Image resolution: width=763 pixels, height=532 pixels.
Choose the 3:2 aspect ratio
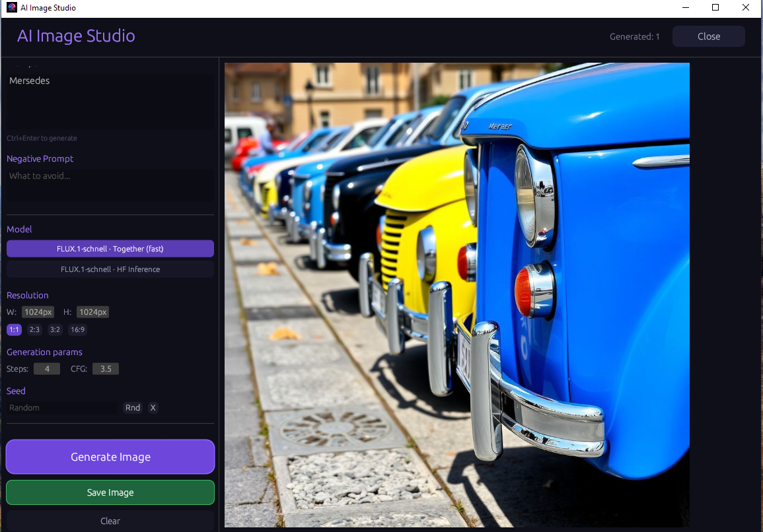(x=55, y=330)
